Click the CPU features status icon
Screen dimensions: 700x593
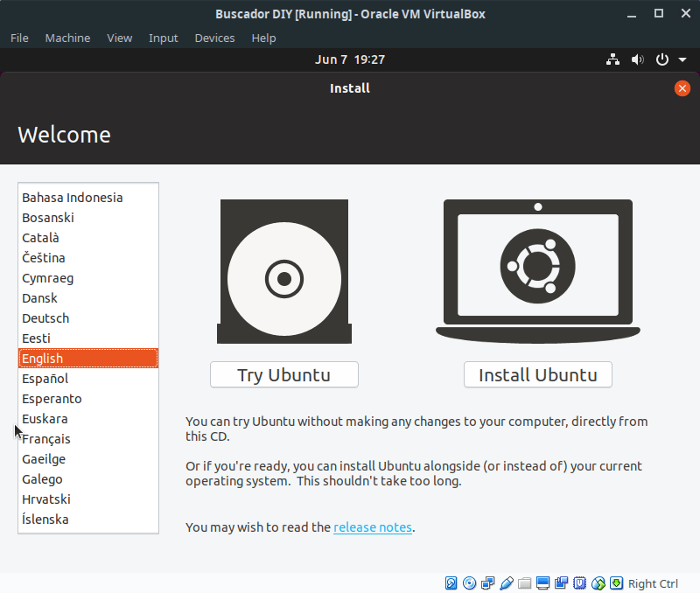[579, 583]
